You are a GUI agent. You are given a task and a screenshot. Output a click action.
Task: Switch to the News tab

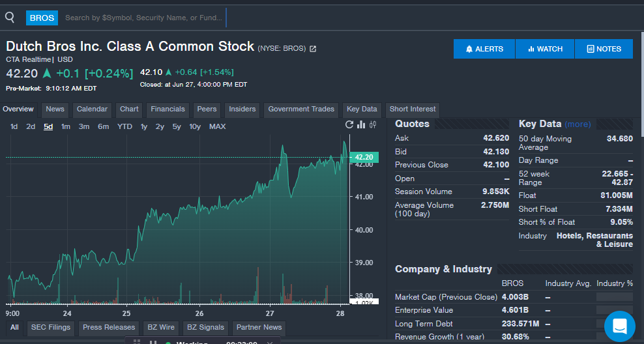click(55, 109)
